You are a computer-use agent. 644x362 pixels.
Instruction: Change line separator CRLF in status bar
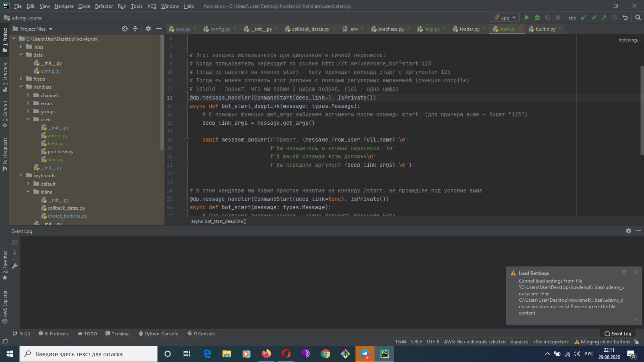tap(416, 342)
